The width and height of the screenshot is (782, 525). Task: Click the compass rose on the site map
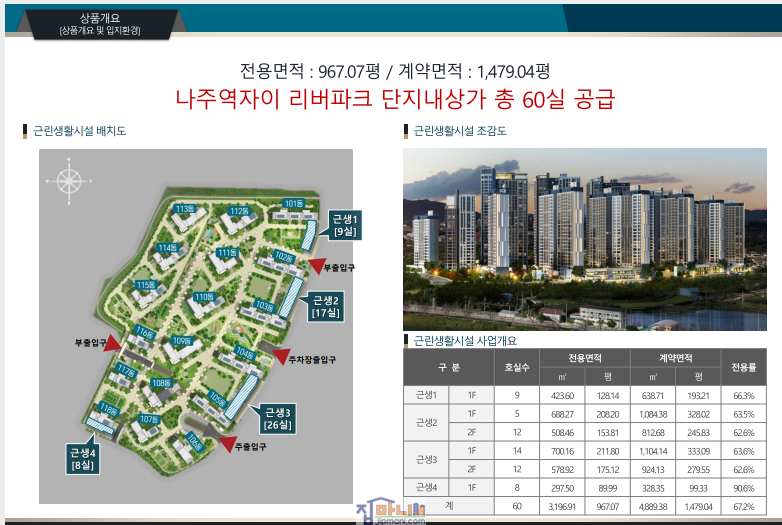coord(69,181)
